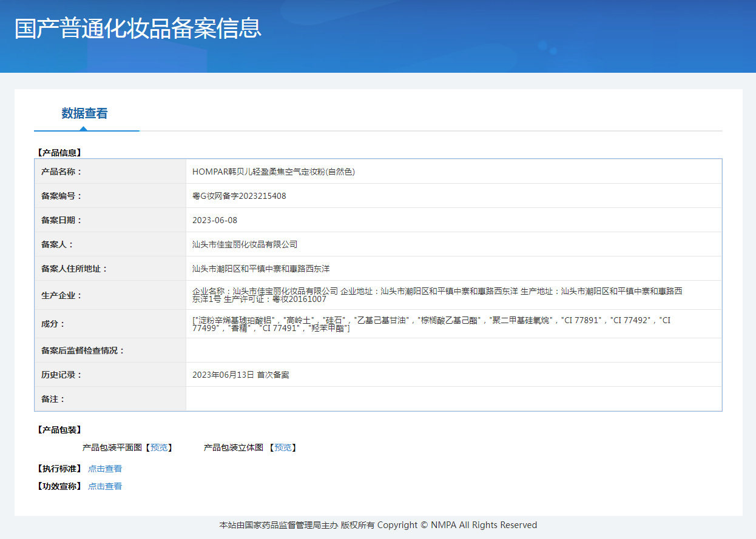Viewport: 756px width, 539px height.
Task: Click the 历史记录 row label
Action: coord(61,375)
